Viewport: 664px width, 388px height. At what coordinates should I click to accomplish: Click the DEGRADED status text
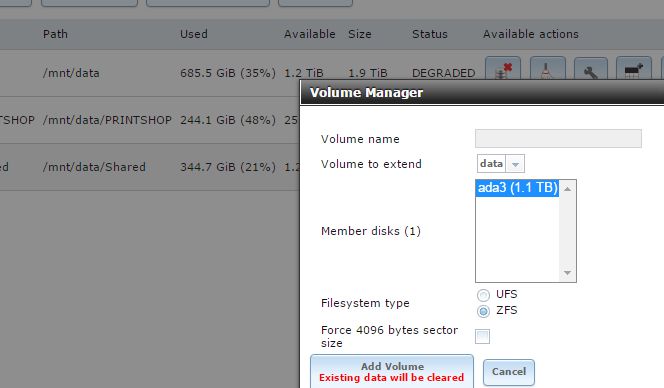443,73
